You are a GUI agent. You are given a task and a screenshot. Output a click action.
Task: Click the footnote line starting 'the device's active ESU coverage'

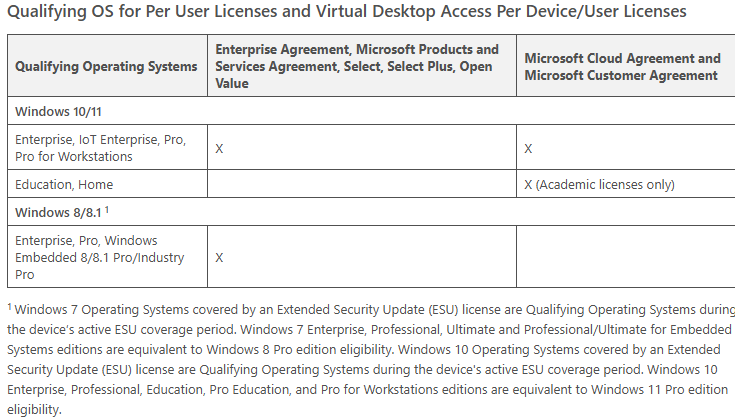369,330
